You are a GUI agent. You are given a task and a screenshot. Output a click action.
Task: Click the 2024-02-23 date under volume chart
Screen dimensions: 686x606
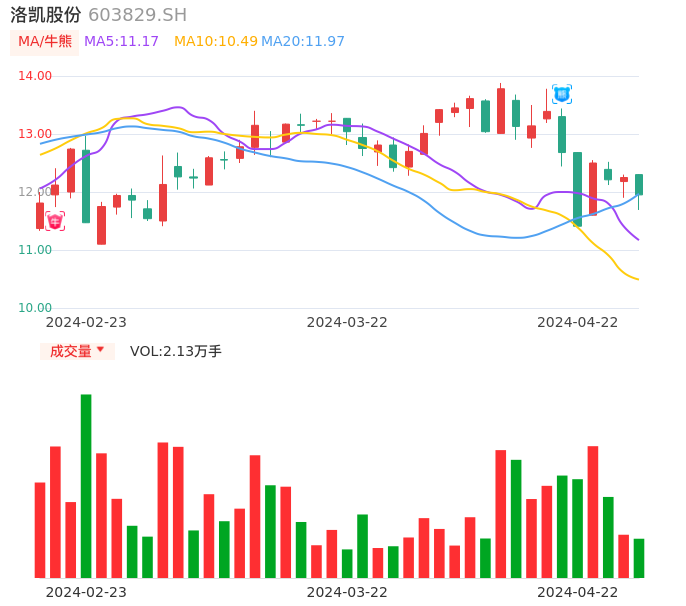86,592
